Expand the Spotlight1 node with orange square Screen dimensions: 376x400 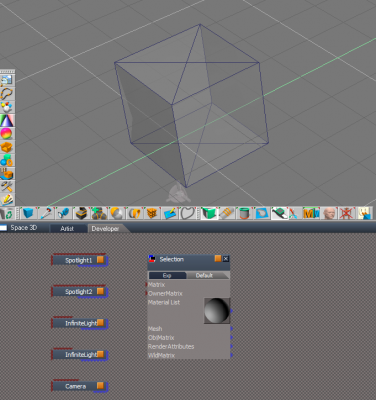click(100, 260)
